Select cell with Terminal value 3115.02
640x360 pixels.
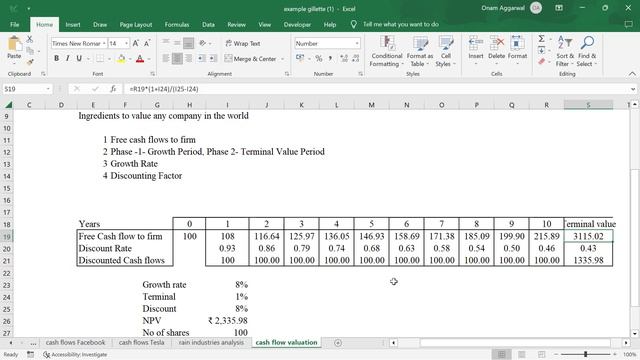(x=588, y=236)
